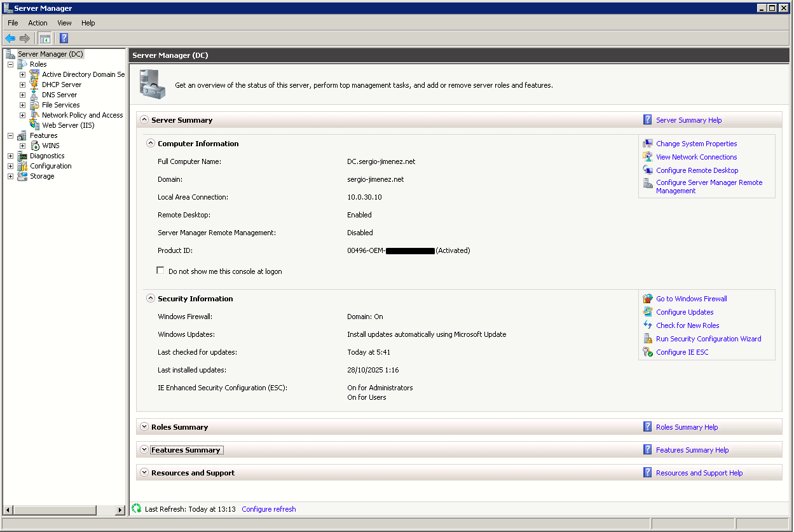Select the 'Last Refresh: Today at 13:13' text
Viewport: 794px width, 532px height.
tap(190, 509)
